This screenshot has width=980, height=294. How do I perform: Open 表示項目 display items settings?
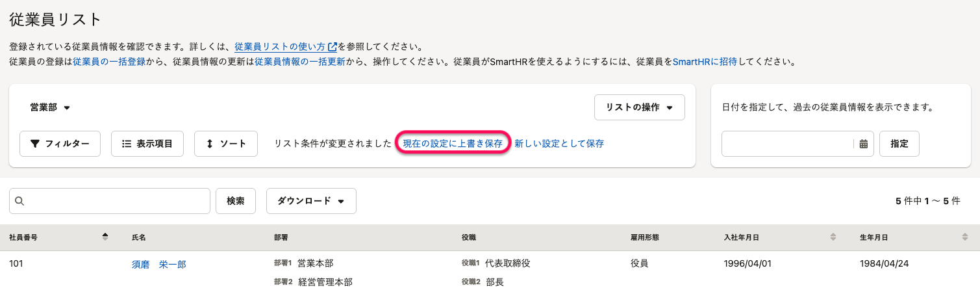point(147,144)
